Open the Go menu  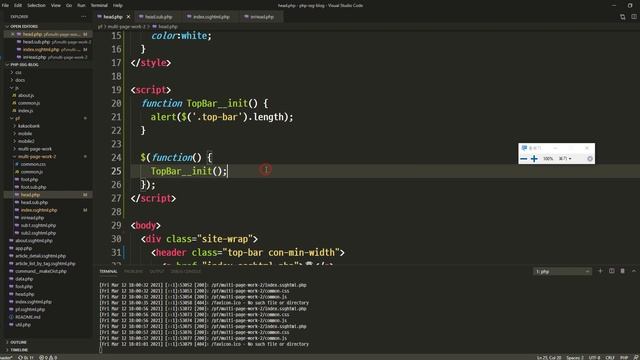click(x=69, y=5)
